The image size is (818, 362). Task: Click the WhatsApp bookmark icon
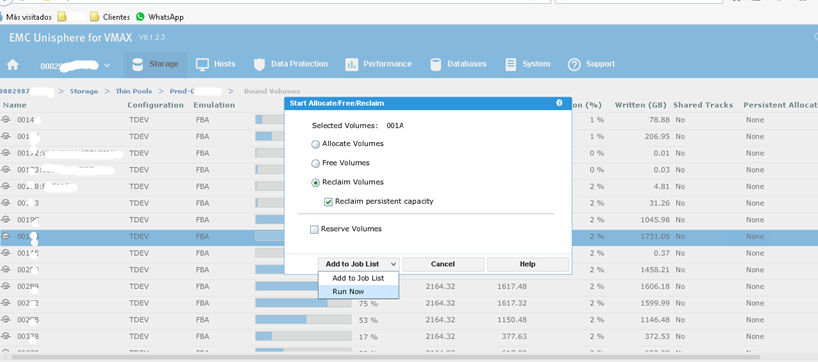140,17
